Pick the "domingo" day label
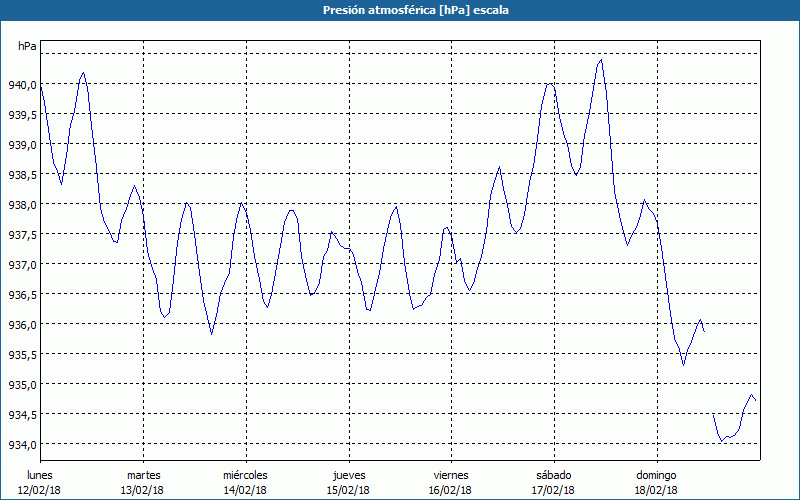Image resolution: width=800 pixels, height=500 pixels. 656,475
